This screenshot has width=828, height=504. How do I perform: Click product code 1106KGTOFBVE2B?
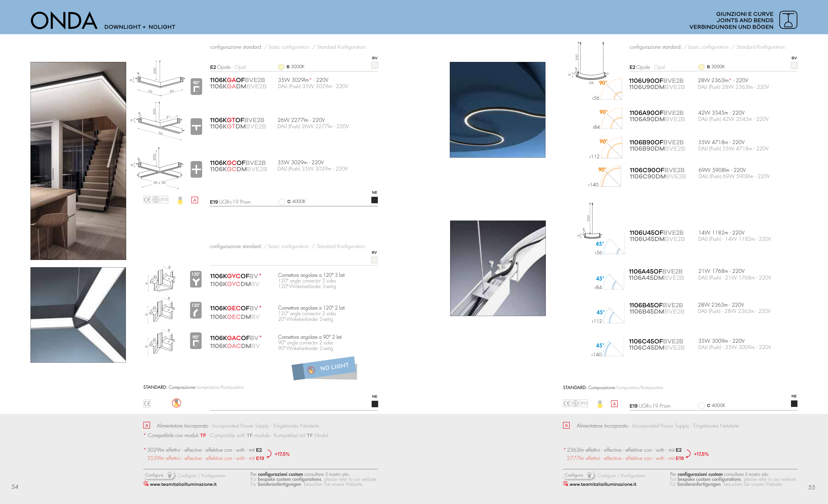(x=237, y=120)
